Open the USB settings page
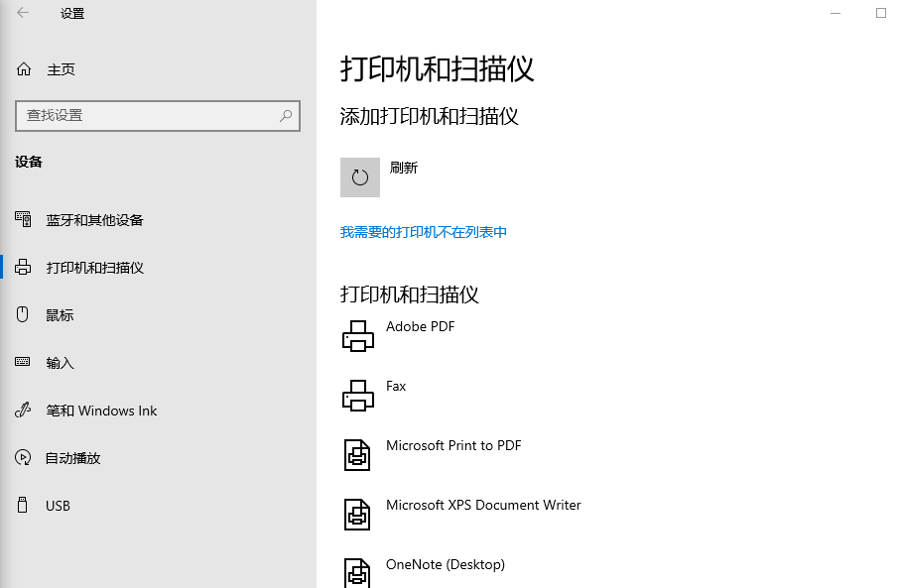904x588 pixels. [x=58, y=506]
